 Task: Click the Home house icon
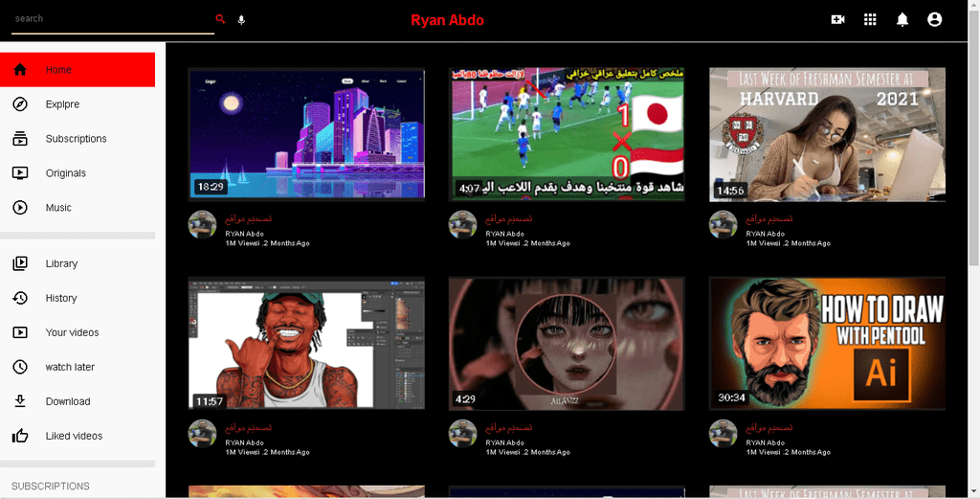pyautogui.click(x=20, y=69)
